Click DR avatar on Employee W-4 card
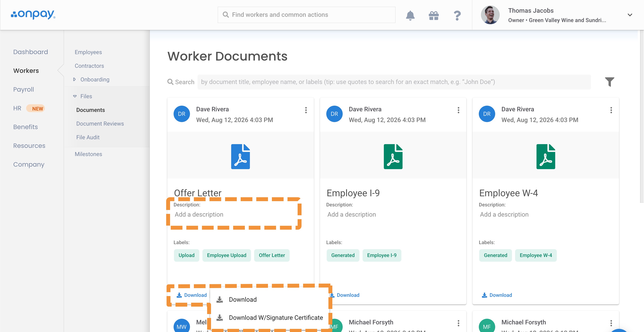The image size is (644, 332). tap(487, 114)
